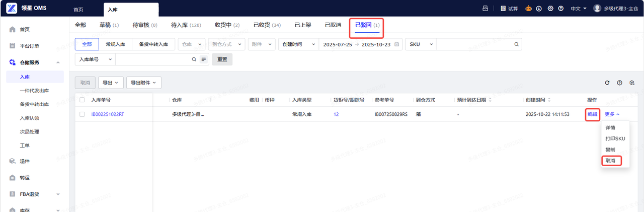Image resolution: width=644 pixels, height=212 pixels.
Task: Open inbound order IB002251022RT link
Action: (108, 114)
